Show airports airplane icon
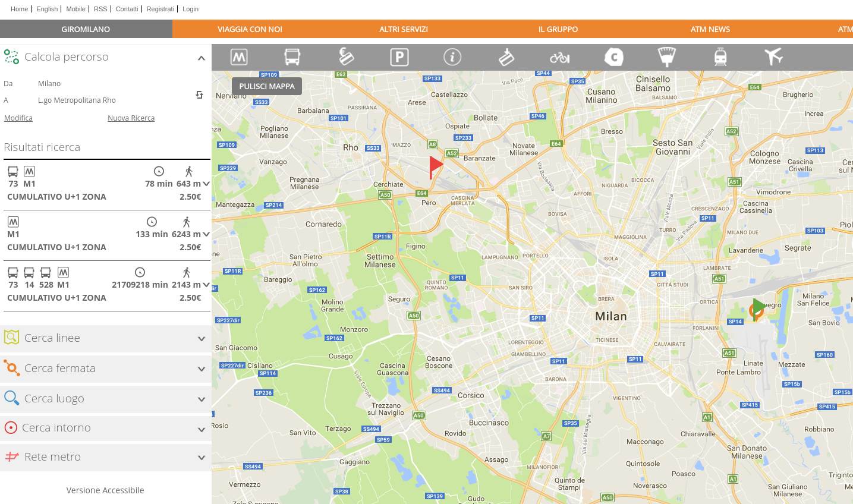This screenshot has width=853, height=504. pyautogui.click(x=773, y=56)
